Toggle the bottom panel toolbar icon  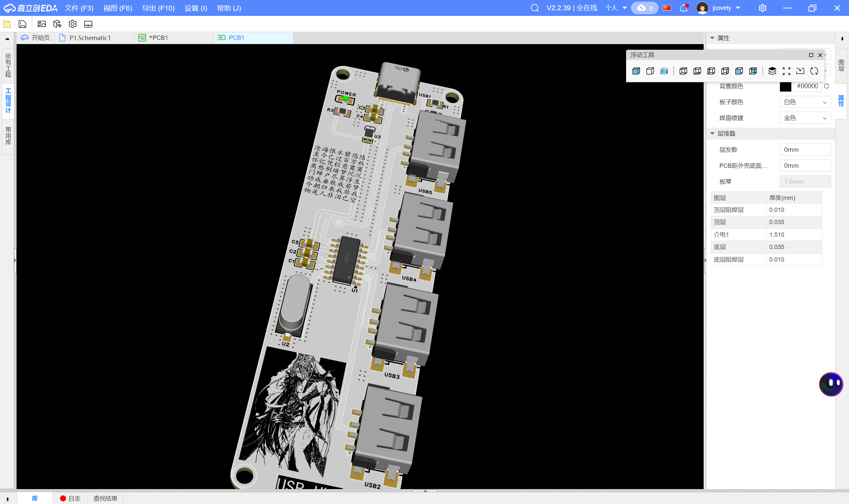88,24
